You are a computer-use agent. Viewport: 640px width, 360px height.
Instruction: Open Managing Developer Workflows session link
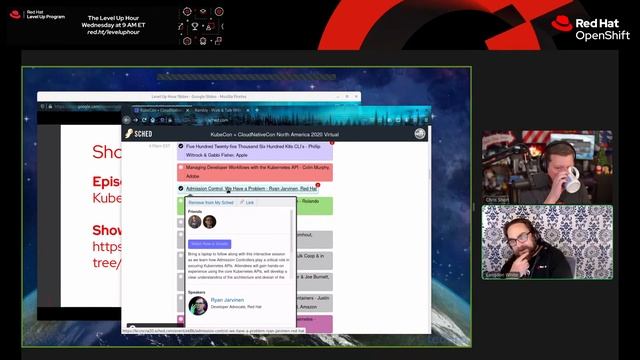[257, 171]
